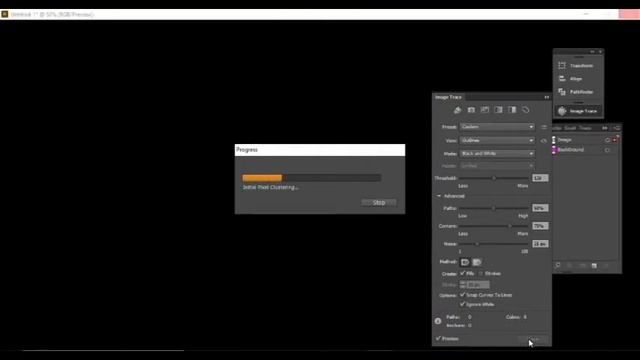Click the Paths percentage field

click(540, 208)
